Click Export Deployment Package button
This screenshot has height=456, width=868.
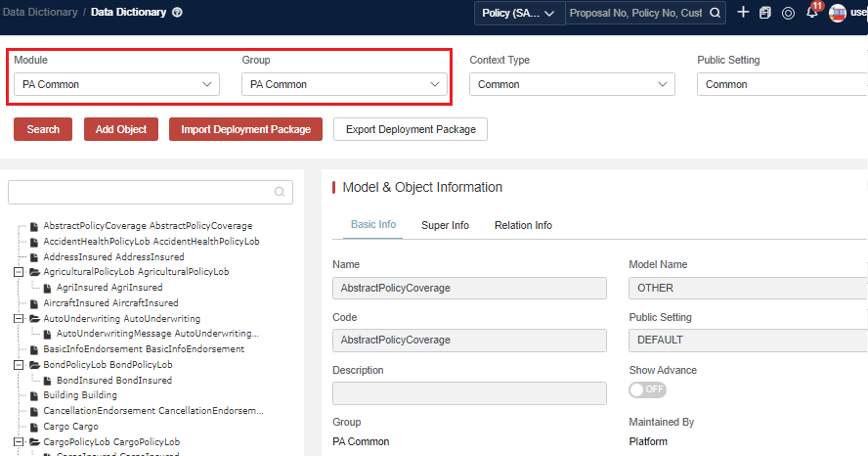pos(411,129)
